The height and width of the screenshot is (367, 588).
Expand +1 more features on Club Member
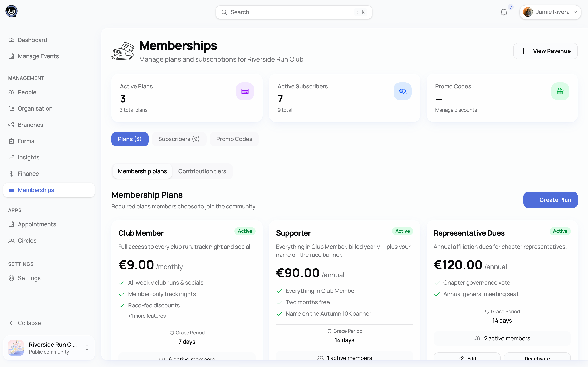[147, 316]
